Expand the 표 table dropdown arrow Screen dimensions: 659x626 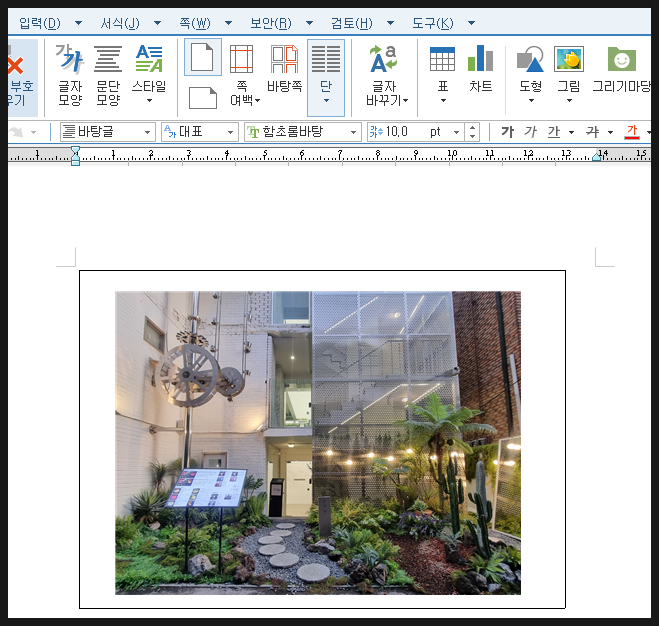click(443, 101)
